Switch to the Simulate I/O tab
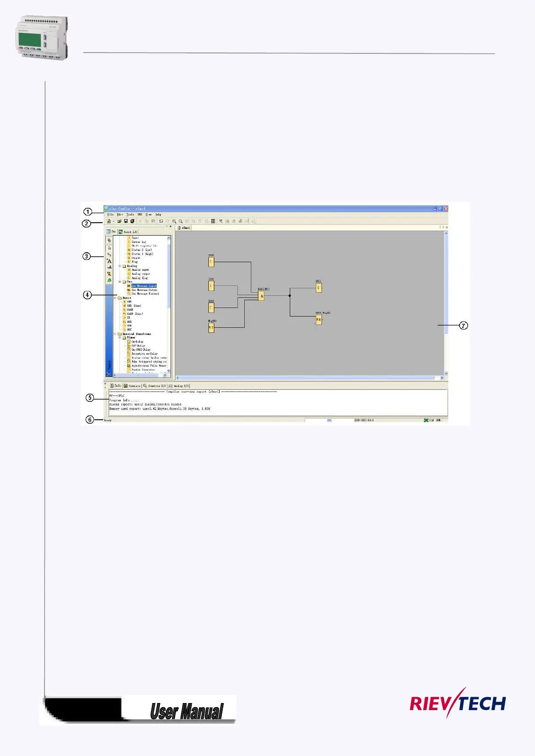The height and width of the screenshot is (756, 535). click(x=155, y=386)
